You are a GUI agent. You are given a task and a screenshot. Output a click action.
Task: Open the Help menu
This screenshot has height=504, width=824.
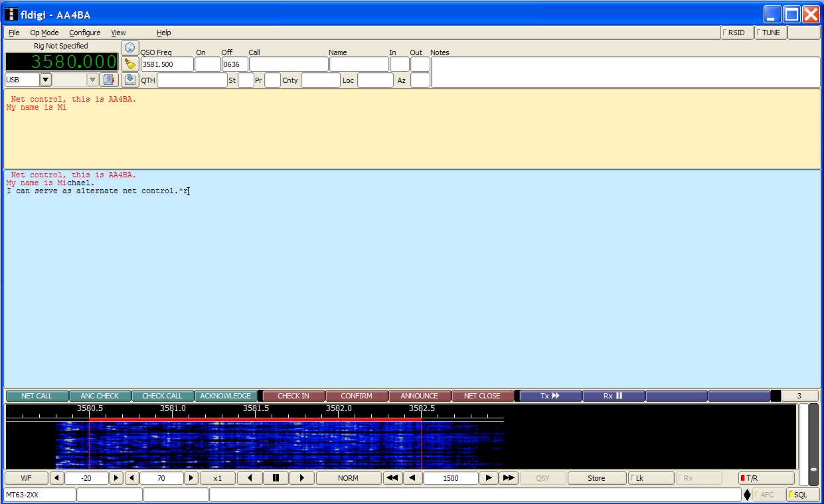pos(163,33)
